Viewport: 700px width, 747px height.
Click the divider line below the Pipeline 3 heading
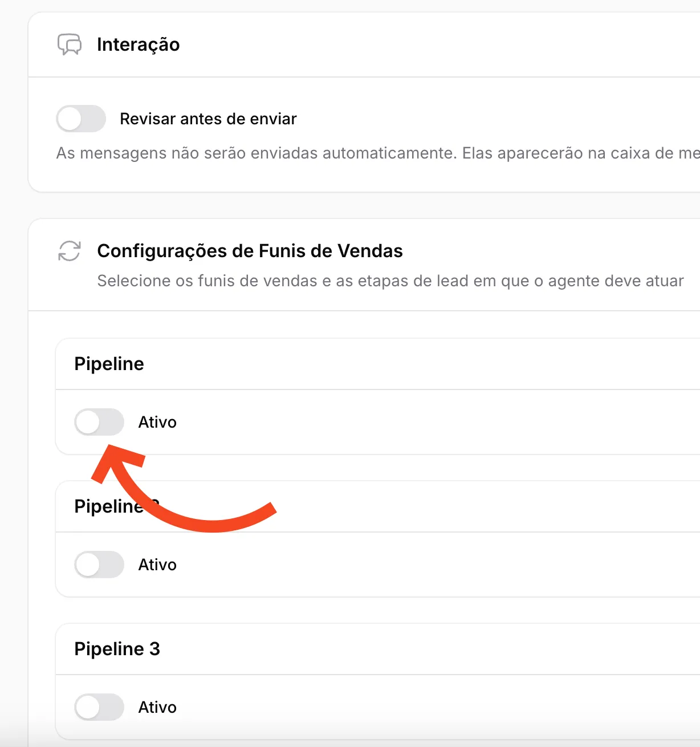(376, 675)
